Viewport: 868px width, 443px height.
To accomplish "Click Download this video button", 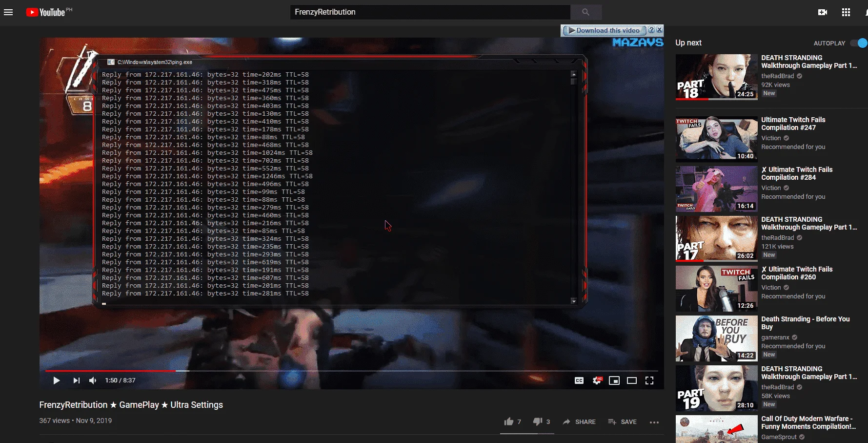I will (604, 30).
